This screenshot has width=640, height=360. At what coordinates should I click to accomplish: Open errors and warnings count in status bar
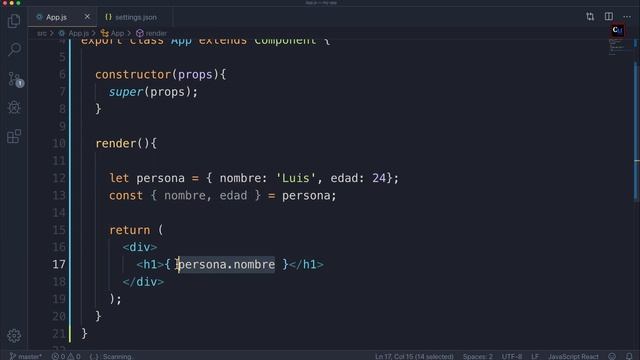pyautogui.click(x=65, y=356)
